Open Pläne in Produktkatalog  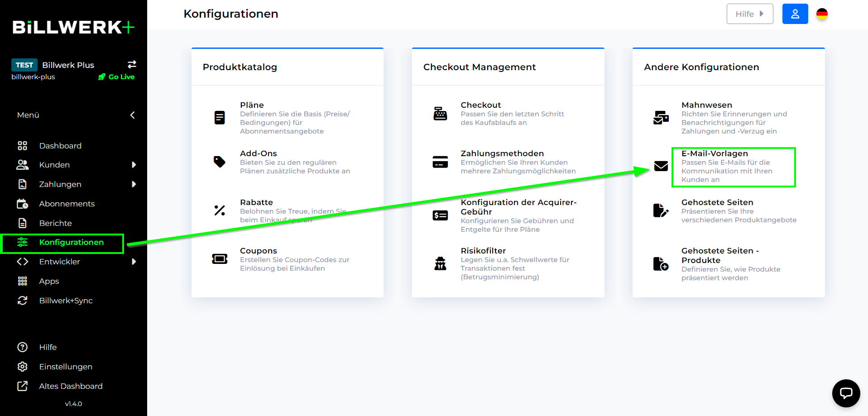tap(252, 105)
